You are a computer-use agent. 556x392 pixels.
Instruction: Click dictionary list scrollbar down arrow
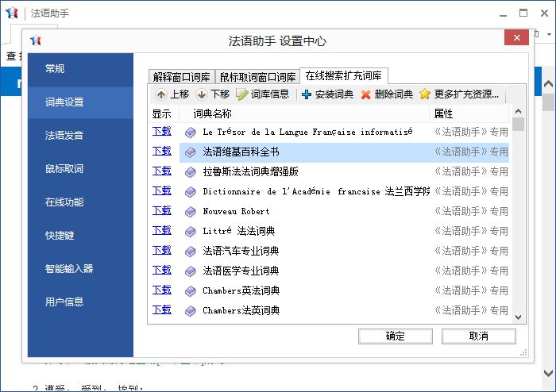coord(518,317)
